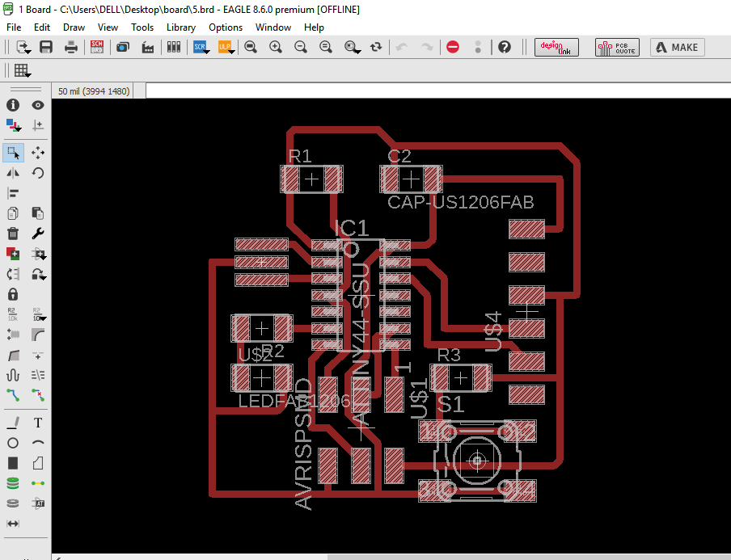Click the zoom to fit icon
The width and height of the screenshot is (731, 560).
[x=251, y=47]
